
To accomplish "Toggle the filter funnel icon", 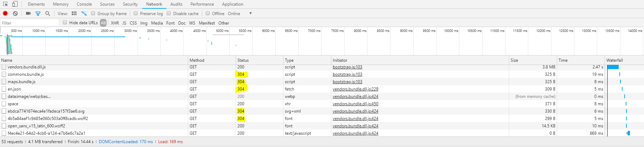I will pos(38,14).
